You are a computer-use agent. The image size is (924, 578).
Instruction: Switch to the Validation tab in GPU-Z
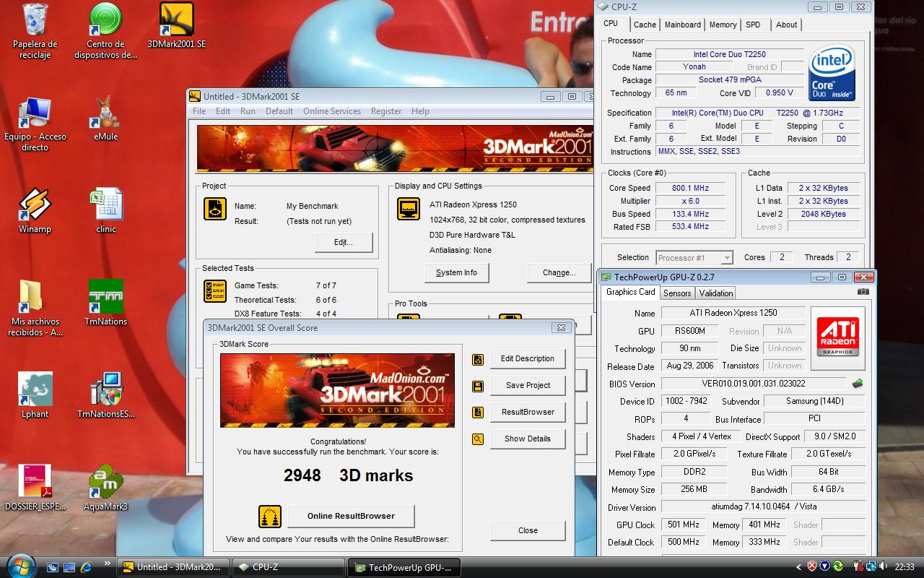[x=716, y=293]
